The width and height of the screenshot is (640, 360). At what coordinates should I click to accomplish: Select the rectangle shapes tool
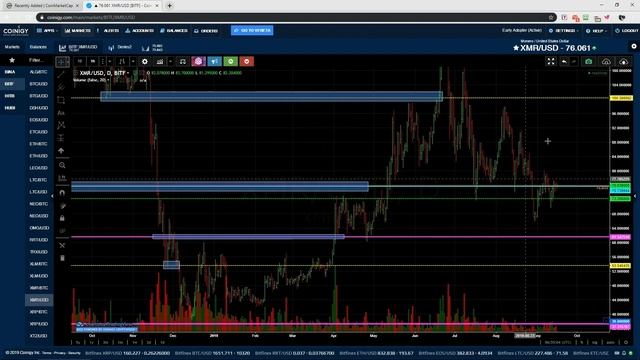coord(61,100)
